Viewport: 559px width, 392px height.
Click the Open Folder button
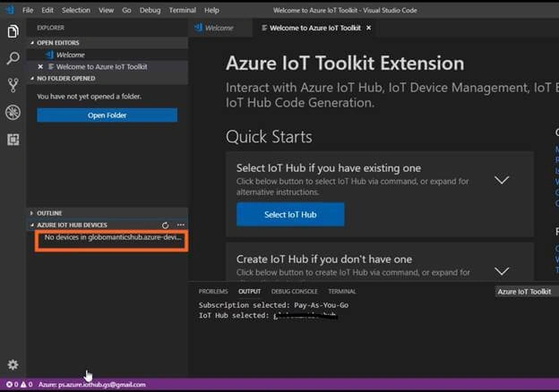pos(107,115)
